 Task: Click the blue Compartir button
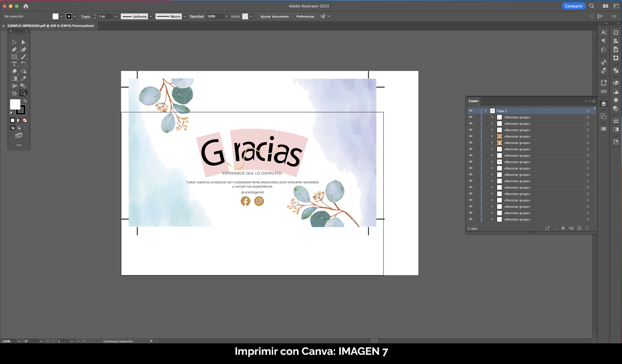point(573,6)
